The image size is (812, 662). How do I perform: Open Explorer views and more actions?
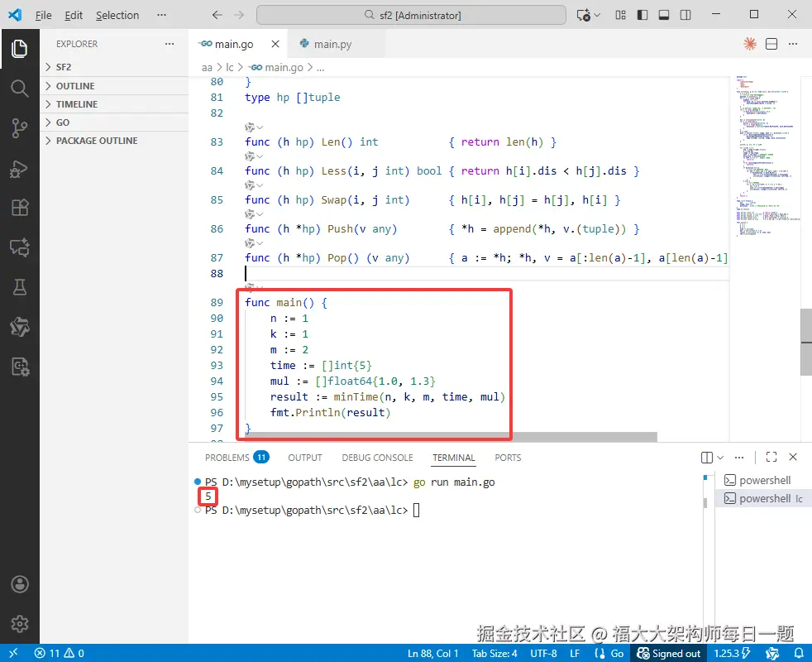click(x=170, y=44)
